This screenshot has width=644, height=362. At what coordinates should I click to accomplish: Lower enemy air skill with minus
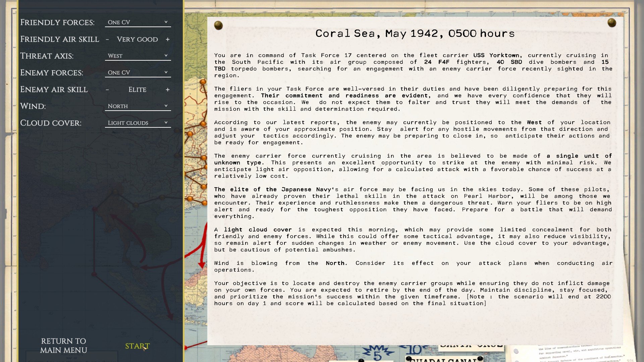click(107, 90)
